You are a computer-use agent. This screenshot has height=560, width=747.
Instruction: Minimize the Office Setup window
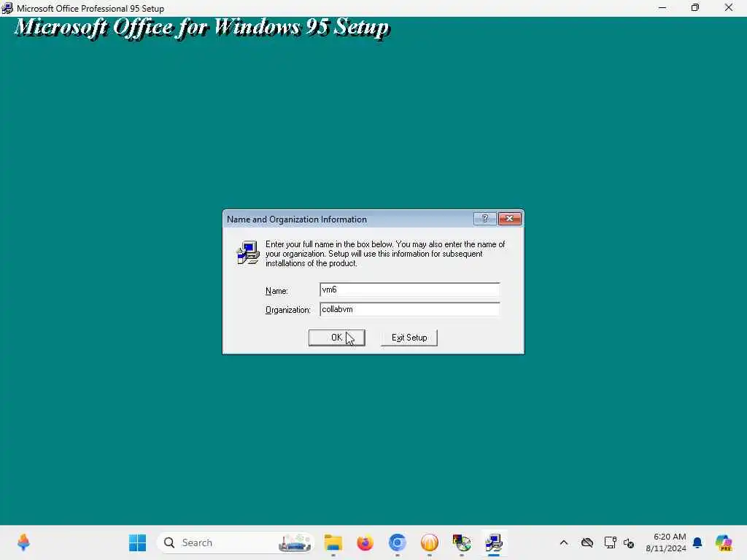[662, 7]
